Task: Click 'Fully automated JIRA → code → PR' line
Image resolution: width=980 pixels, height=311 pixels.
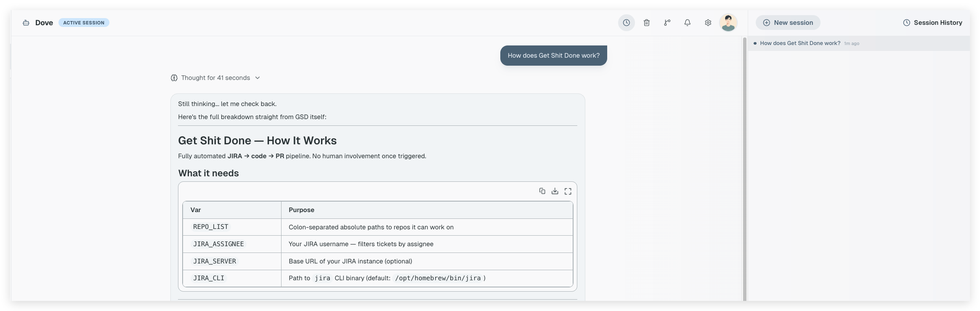Action: 302,156
